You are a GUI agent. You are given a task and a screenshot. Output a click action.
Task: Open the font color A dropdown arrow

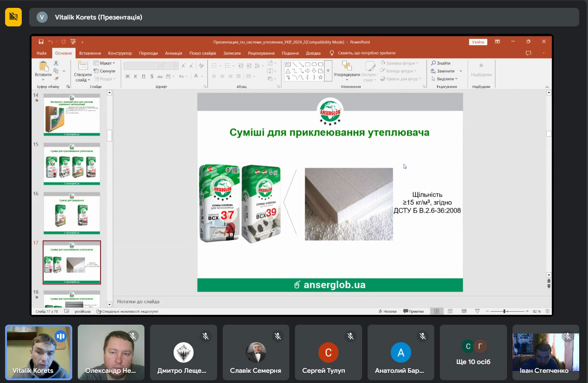202,76
